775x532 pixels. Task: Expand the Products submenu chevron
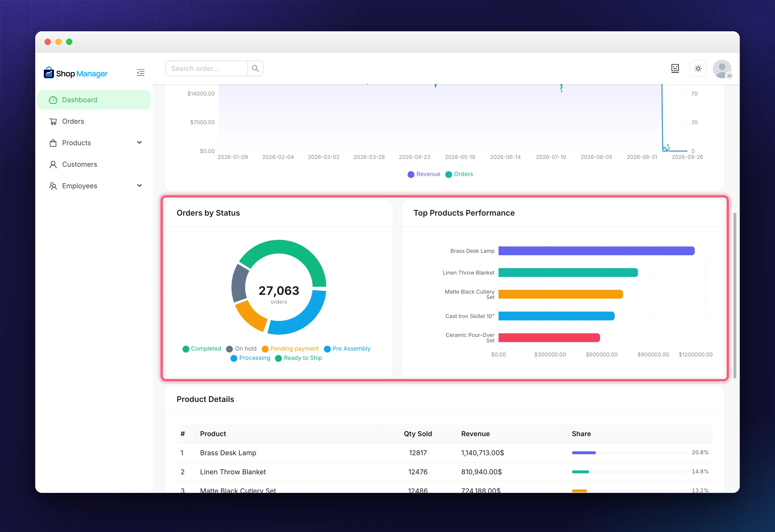(139, 143)
